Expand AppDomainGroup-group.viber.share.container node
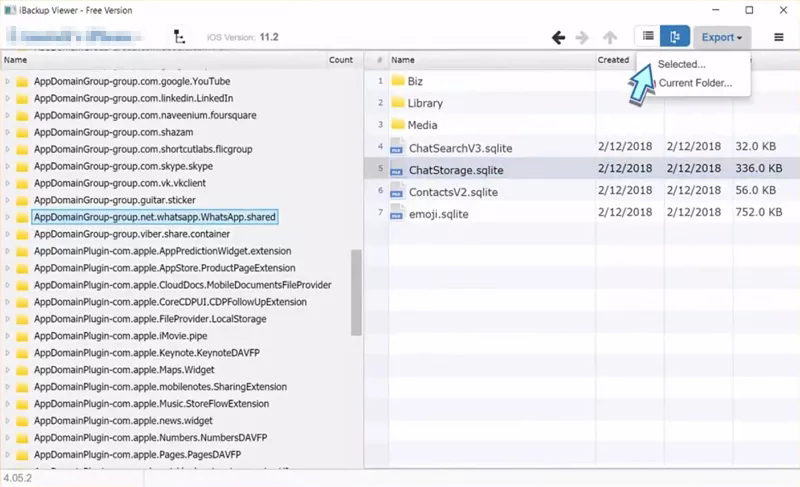 [x=8, y=234]
